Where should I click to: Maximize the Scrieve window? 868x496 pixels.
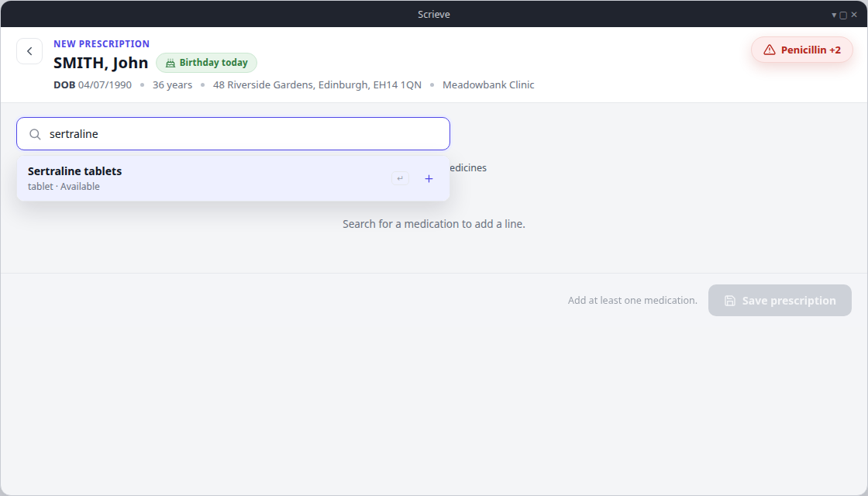coord(844,15)
